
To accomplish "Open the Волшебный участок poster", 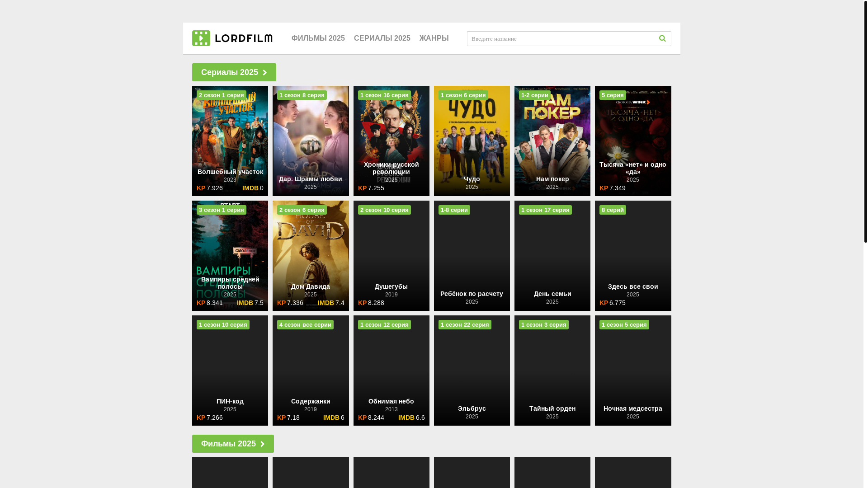I will coord(230,141).
